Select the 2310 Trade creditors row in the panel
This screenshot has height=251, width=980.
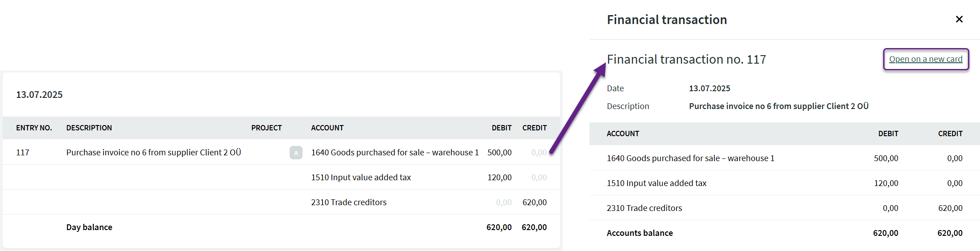click(x=644, y=208)
